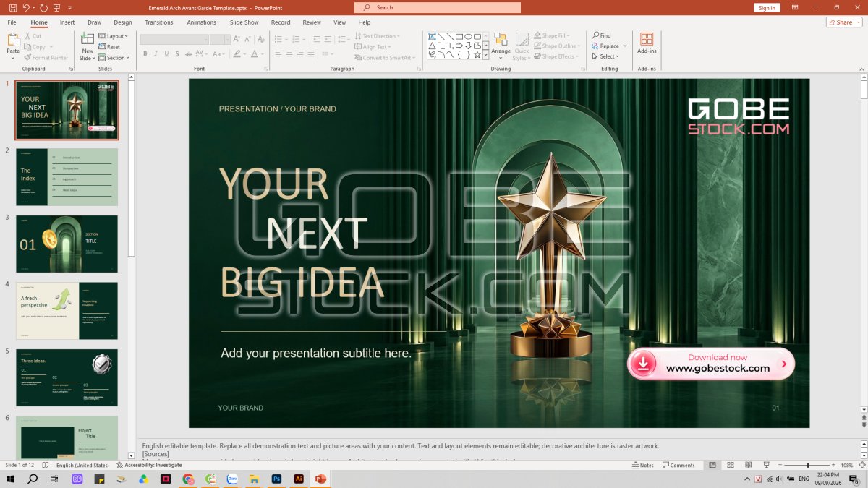Switch to Reading View icon
This screenshot has width=868, height=488.
click(x=749, y=465)
